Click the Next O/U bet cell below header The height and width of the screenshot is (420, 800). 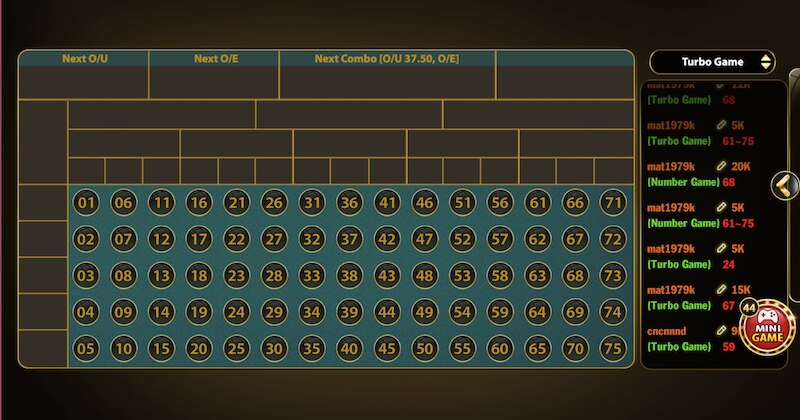84,82
